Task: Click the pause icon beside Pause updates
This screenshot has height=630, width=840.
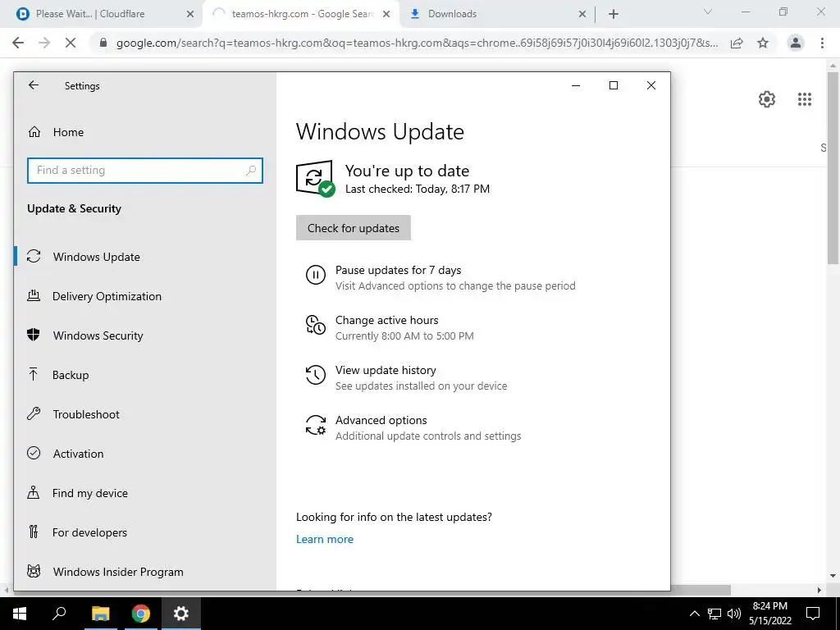Action: tap(316, 276)
